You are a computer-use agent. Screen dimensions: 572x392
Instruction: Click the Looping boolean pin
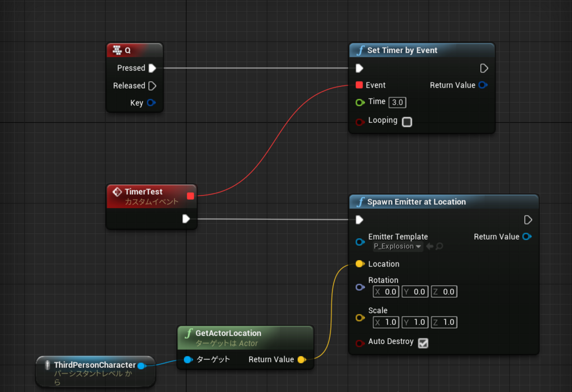pyautogui.click(x=360, y=122)
